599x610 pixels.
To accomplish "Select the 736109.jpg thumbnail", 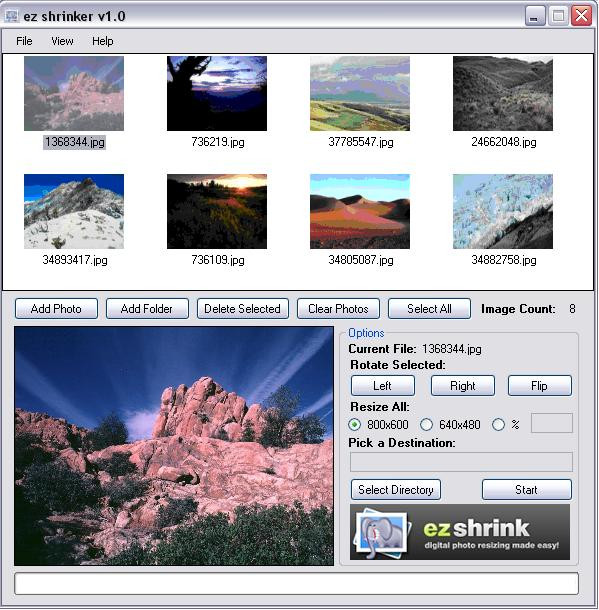I will 217,212.
